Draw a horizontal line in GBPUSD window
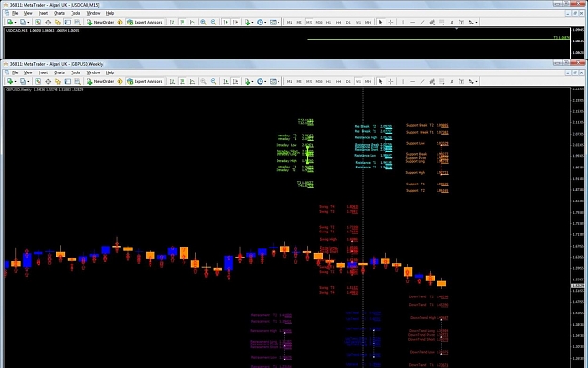 (412, 81)
